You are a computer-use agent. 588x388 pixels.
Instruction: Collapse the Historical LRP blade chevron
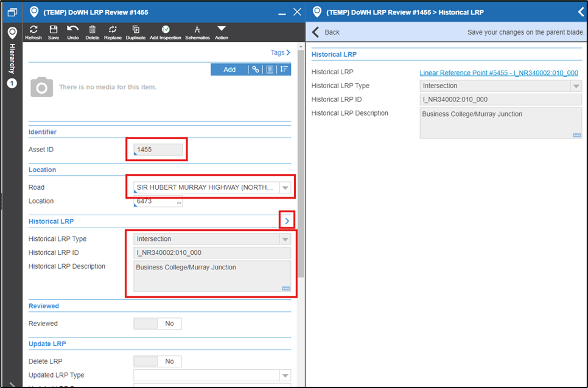[581, 12]
